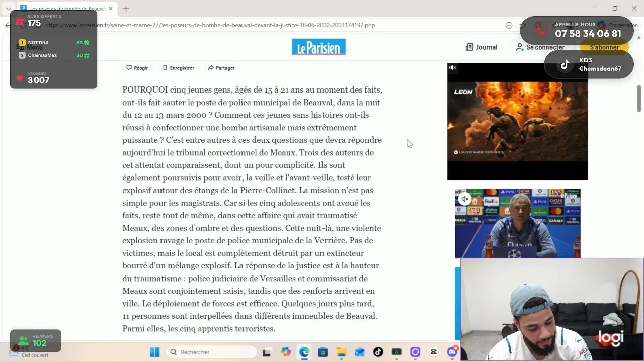Unmute the Leon video ad
The width and height of the screenshot is (644, 362).
[452, 68]
